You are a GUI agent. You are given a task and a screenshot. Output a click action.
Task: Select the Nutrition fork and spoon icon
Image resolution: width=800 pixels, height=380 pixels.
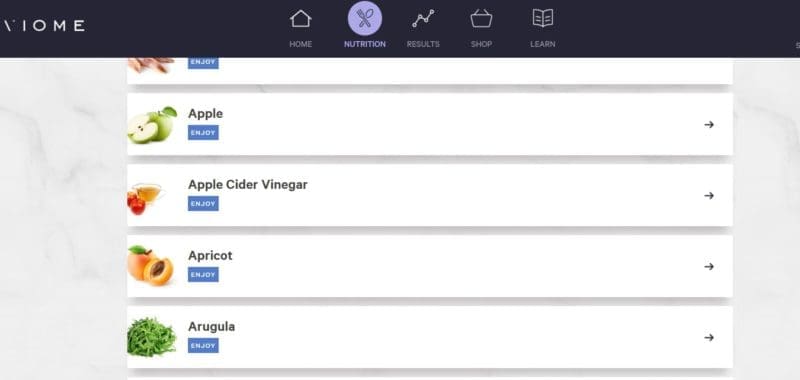[365, 18]
